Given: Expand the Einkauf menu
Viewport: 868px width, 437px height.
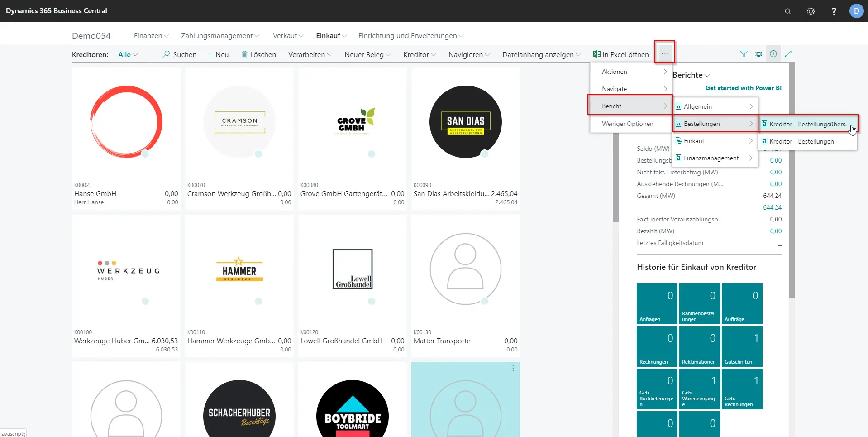Looking at the screenshot, I should (331, 35).
